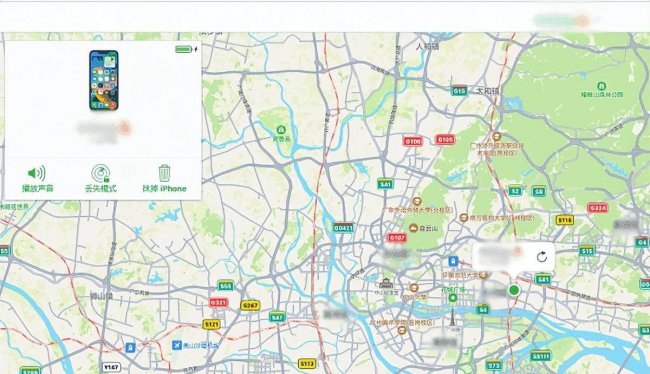
Task: Click the 太和镇 town label
Action: [488, 91]
